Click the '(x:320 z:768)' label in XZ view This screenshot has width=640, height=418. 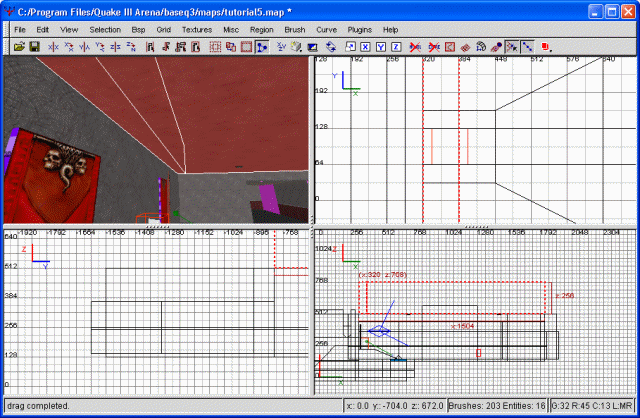point(382,275)
